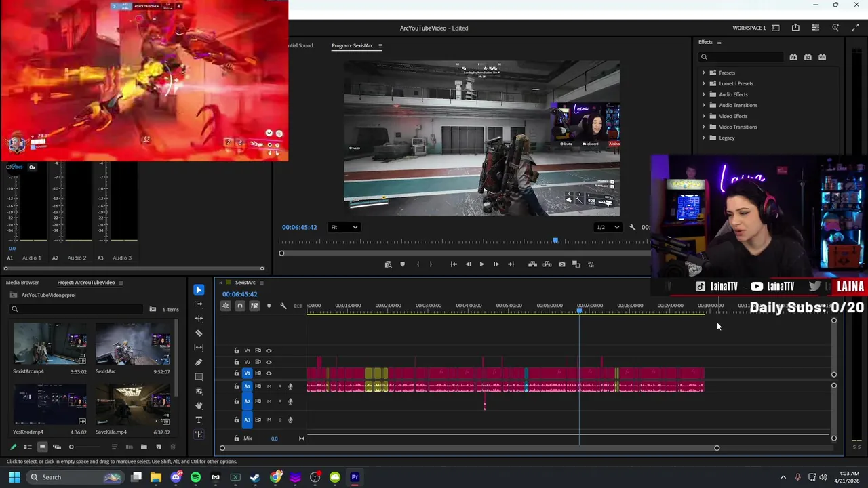Screen dimensions: 868x488
Task: Toggle Snap in Timeline
Action: 239,306
